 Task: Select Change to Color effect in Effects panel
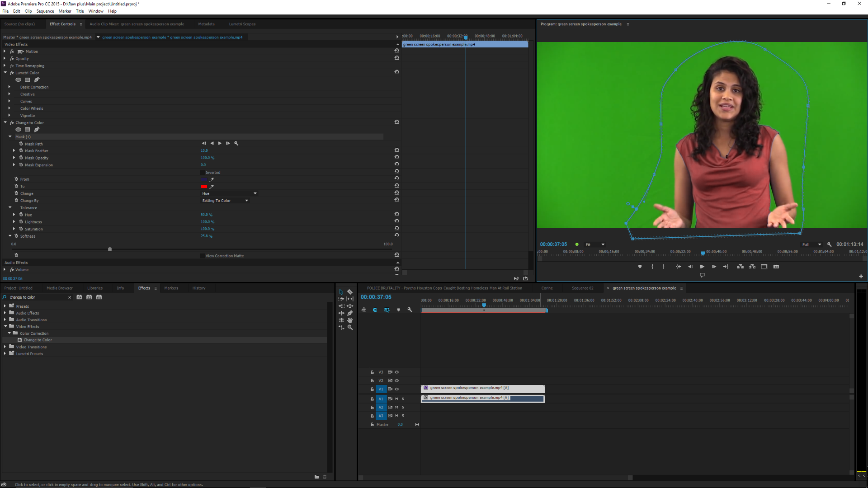[x=38, y=340]
